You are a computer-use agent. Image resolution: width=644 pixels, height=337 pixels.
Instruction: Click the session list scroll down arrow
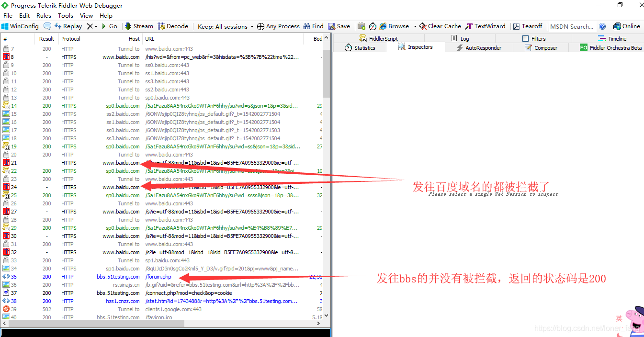[x=327, y=315]
